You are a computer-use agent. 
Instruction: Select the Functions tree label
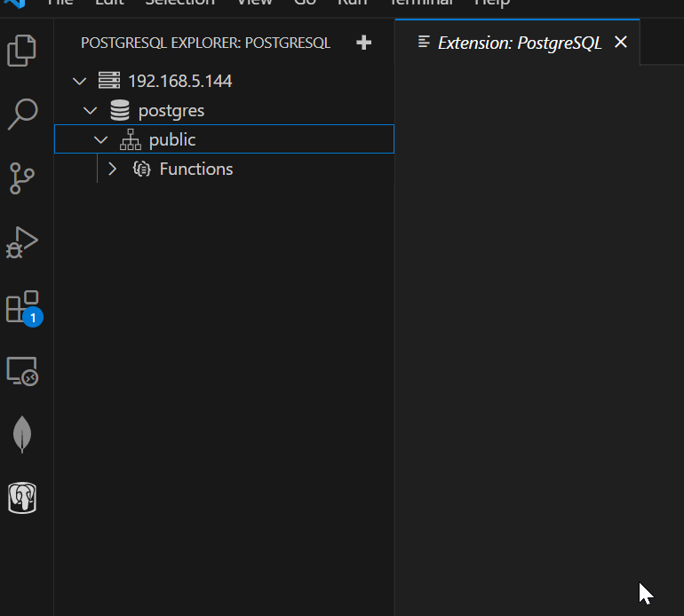(196, 170)
